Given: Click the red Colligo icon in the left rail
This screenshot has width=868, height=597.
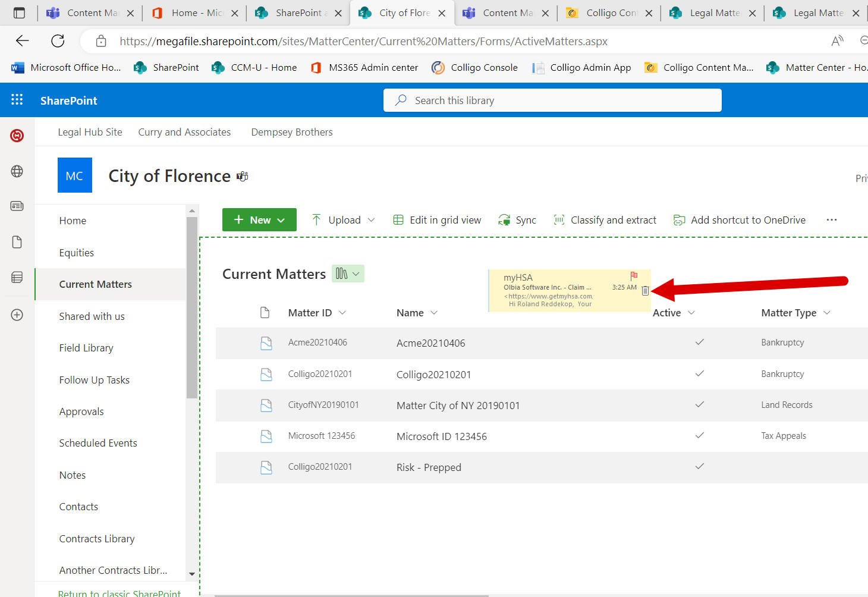Looking at the screenshot, I should [x=17, y=135].
